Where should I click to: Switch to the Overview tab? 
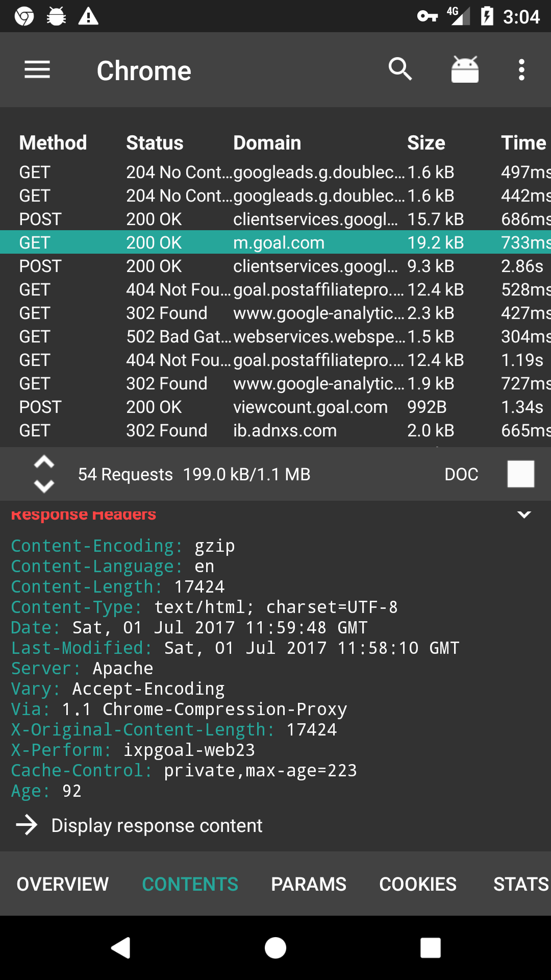coord(63,884)
